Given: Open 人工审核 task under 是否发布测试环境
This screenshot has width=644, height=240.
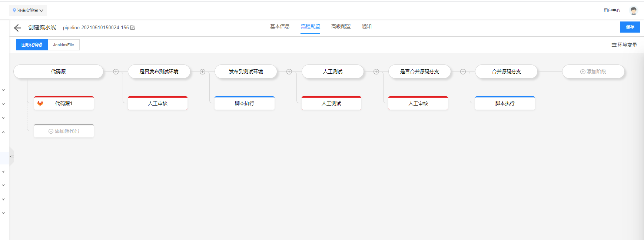Looking at the screenshot, I should click(157, 103).
